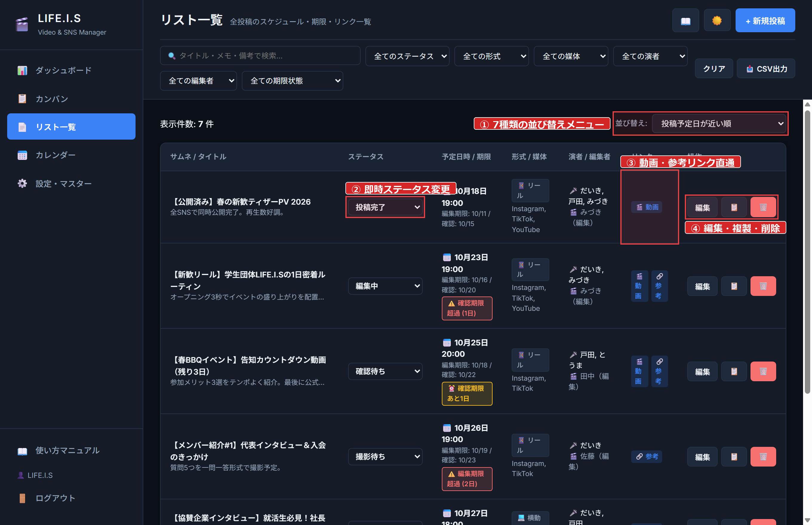This screenshot has height=525, width=812.
Task: Open カンバン view in sidebar
Action: pyautogui.click(x=71, y=99)
